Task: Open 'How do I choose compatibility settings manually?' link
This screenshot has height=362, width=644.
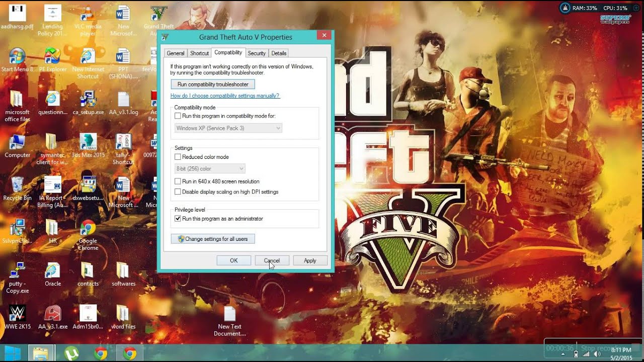Action: click(x=225, y=96)
